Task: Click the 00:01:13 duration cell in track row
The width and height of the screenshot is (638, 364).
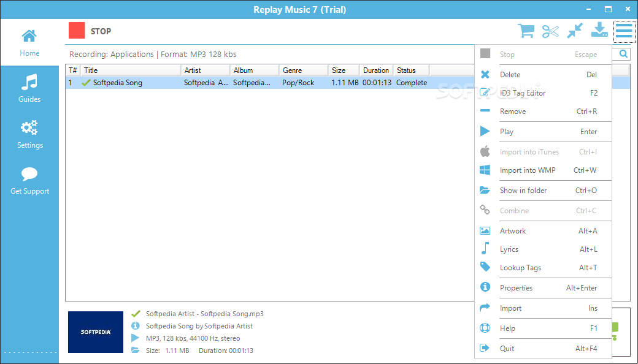Action: 377,83
